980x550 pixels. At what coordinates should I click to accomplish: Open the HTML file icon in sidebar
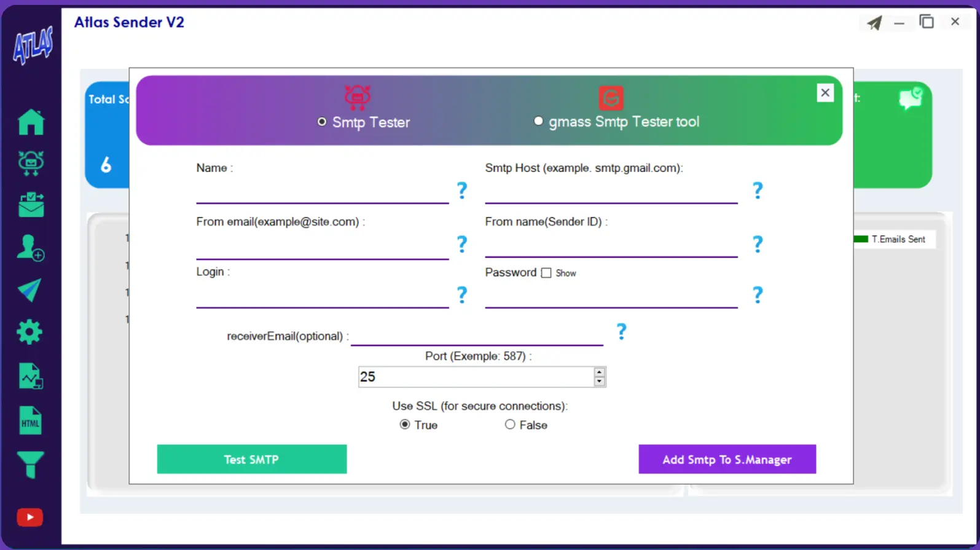[x=30, y=421]
